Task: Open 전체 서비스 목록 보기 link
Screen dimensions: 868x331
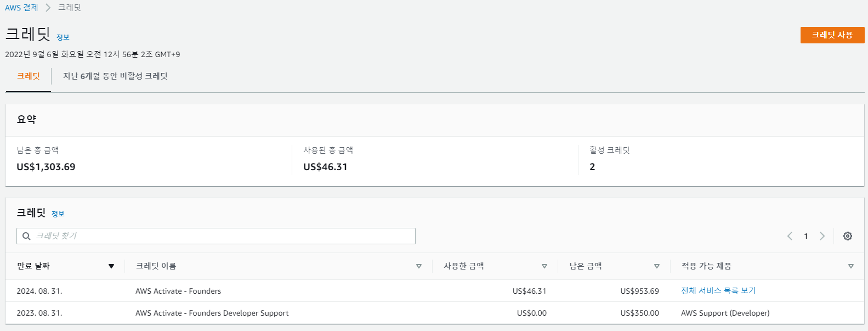Action: tap(718, 291)
